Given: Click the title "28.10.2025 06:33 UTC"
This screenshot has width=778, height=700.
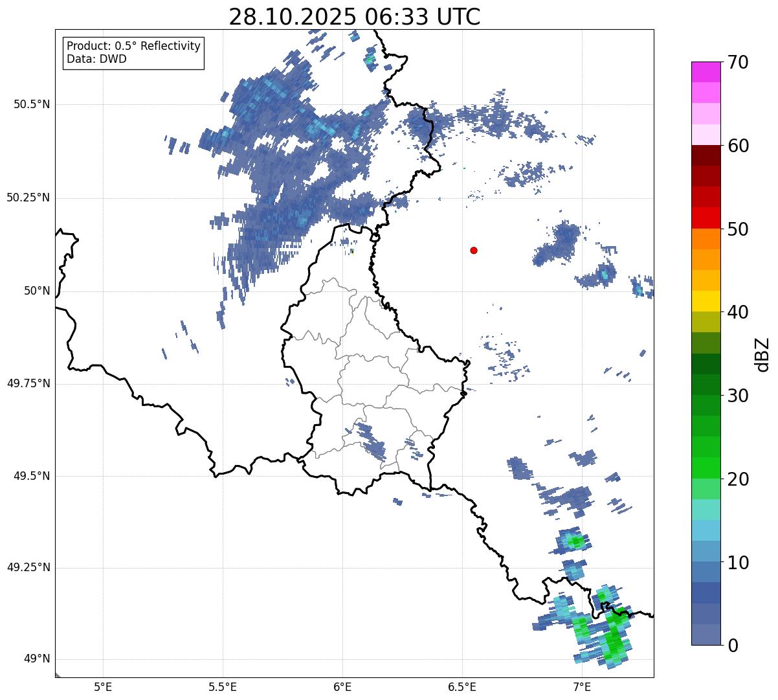Looking at the screenshot, I should (355, 17).
